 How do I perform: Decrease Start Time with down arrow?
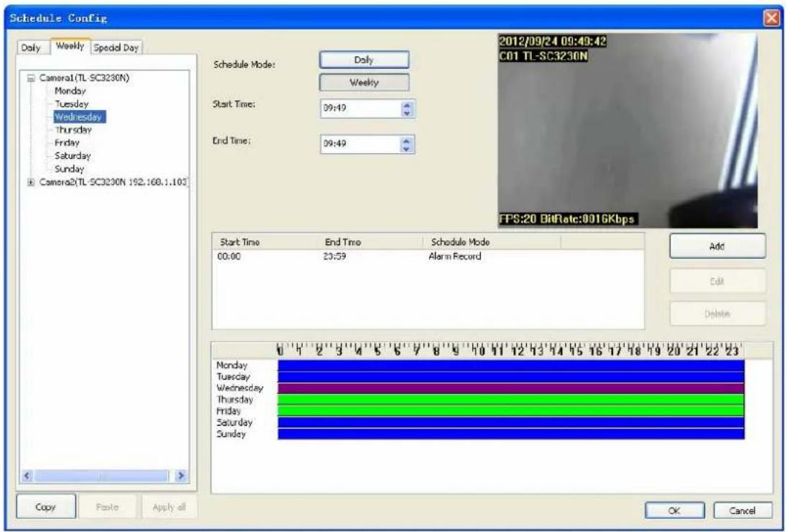pos(407,113)
